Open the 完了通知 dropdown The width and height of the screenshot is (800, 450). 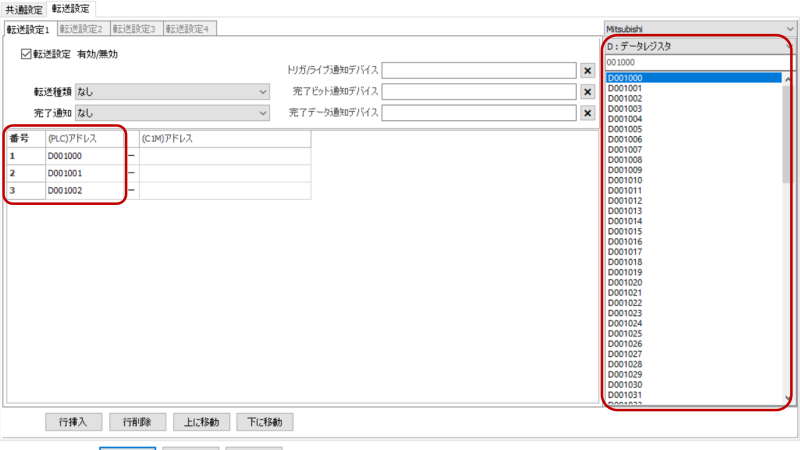pos(173,113)
